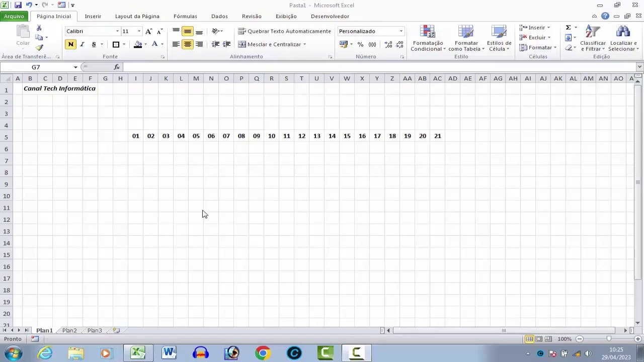The height and width of the screenshot is (362, 644).
Task: Toggle center horizontal alignment
Action: point(187,44)
